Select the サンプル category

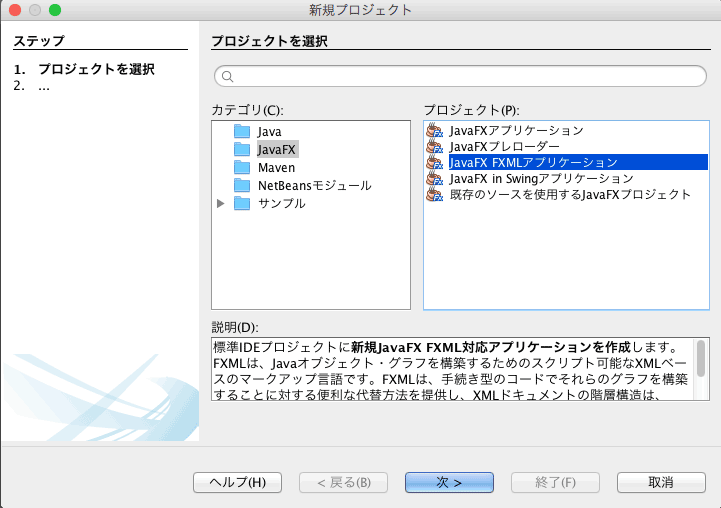(x=281, y=203)
